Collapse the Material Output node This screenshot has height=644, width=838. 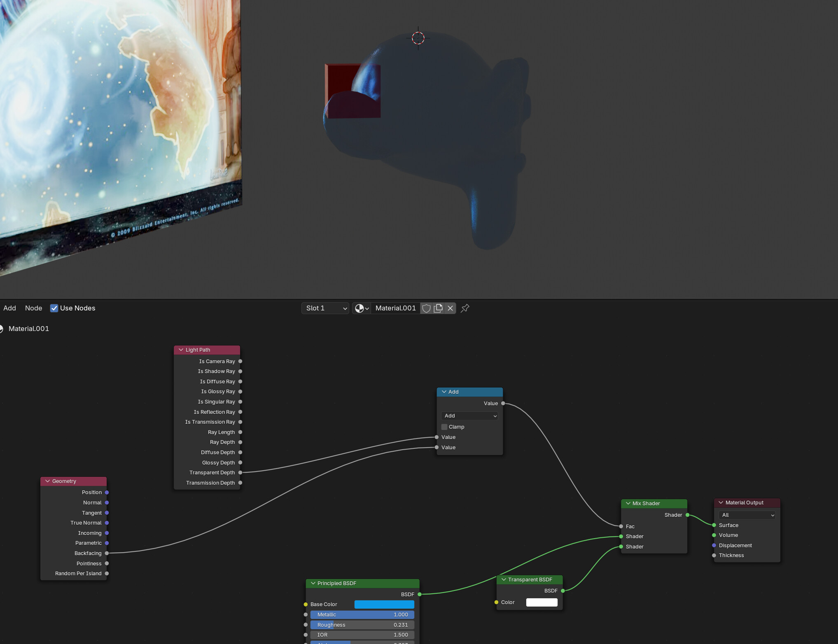pos(721,503)
